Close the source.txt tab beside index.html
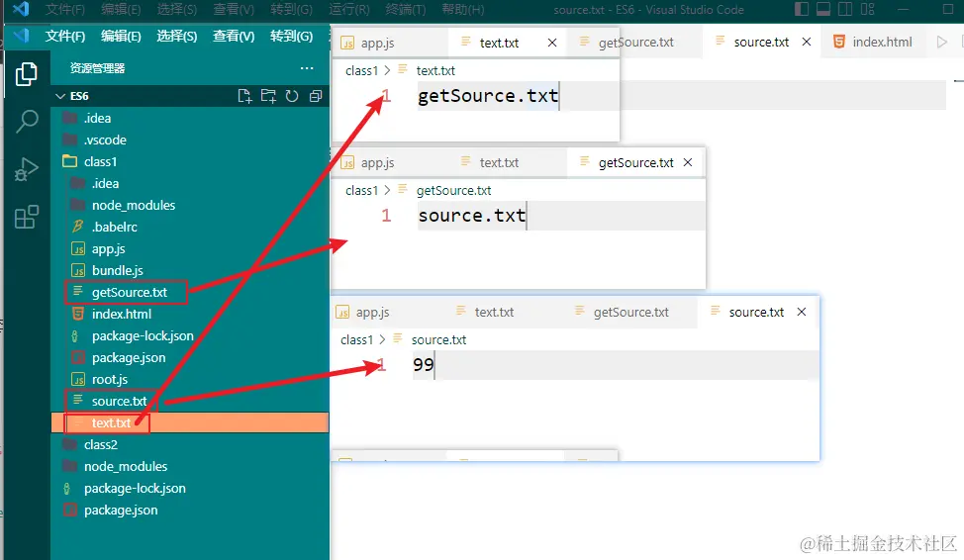Screen dimensions: 964x560 (x=807, y=42)
